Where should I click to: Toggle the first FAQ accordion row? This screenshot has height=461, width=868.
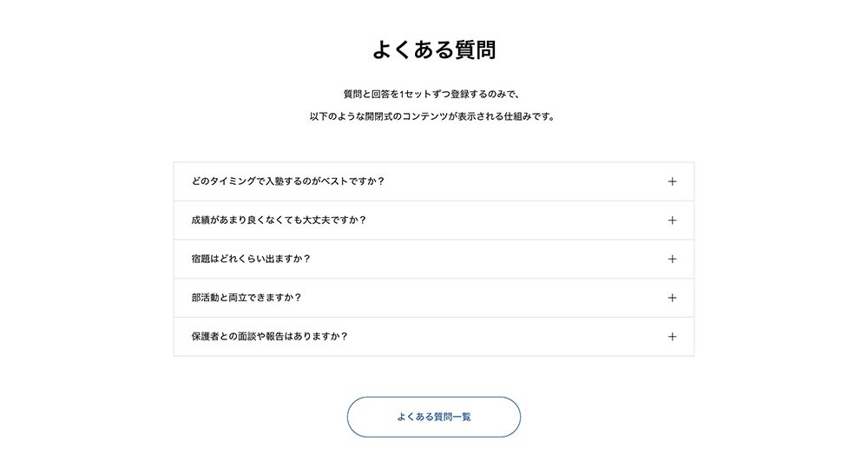tap(434, 181)
